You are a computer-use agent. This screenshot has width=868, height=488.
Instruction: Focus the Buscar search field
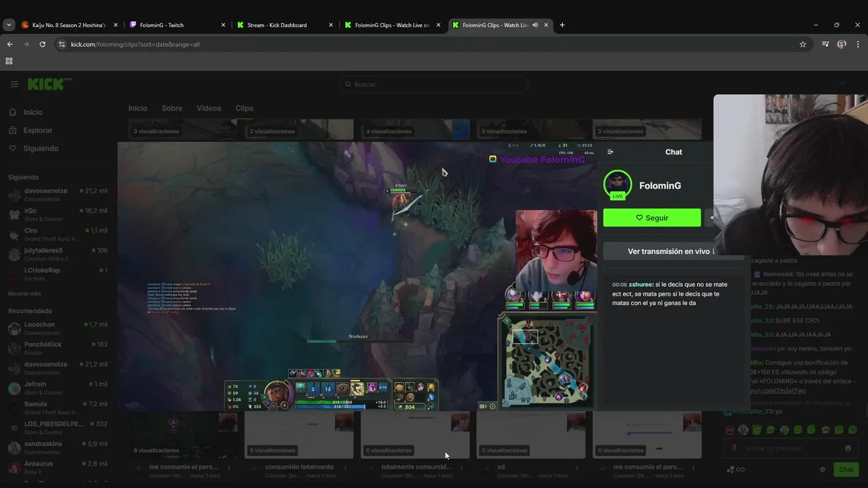[x=434, y=84]
